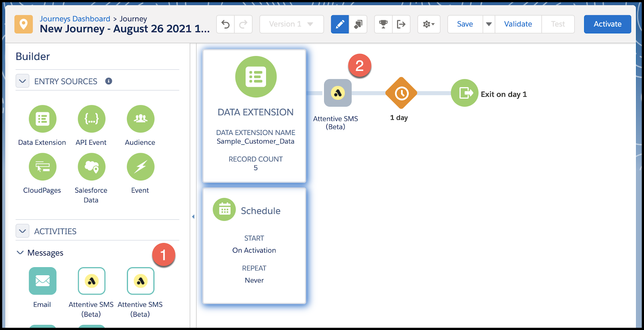Collapse the left builder panel handle
The image size is (644, 330).
(x=193, y=217)
